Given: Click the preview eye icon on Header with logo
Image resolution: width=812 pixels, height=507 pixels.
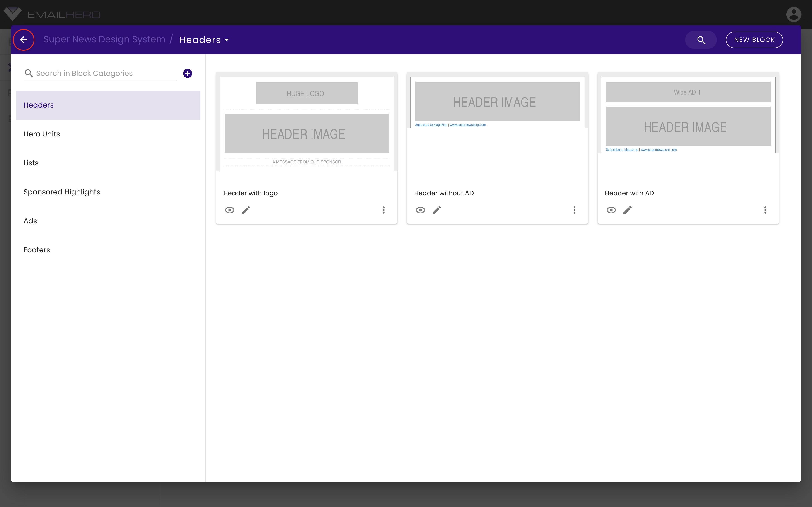Looking at the screenshot, I should pyautogui.click(x=230, y=210).
